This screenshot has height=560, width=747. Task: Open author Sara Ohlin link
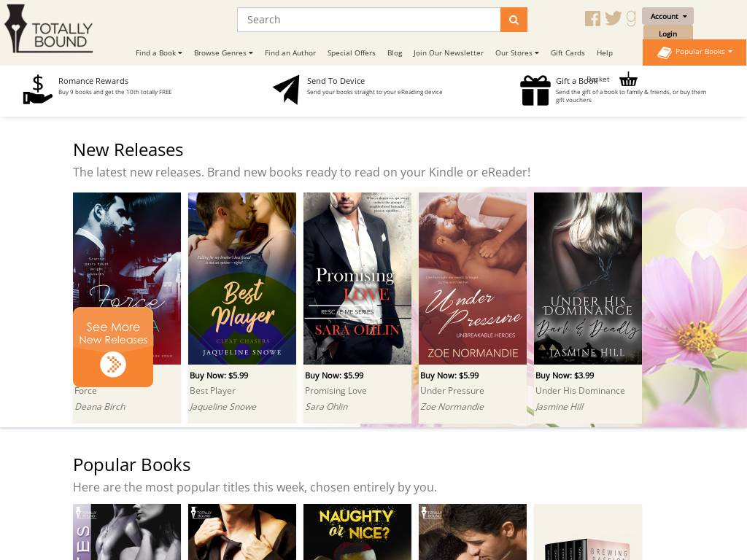326,407
